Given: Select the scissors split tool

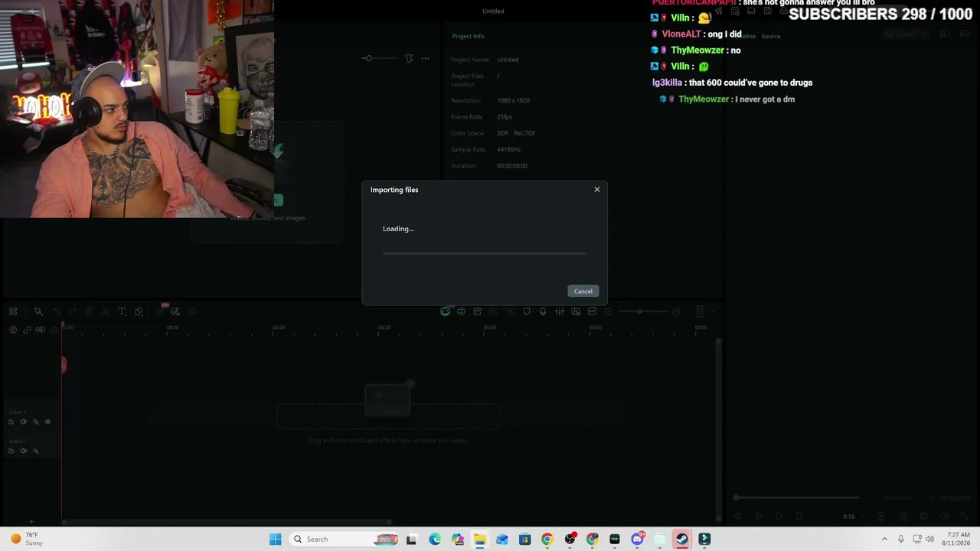Looking at the screenshot, I should [x=105, y=311].
